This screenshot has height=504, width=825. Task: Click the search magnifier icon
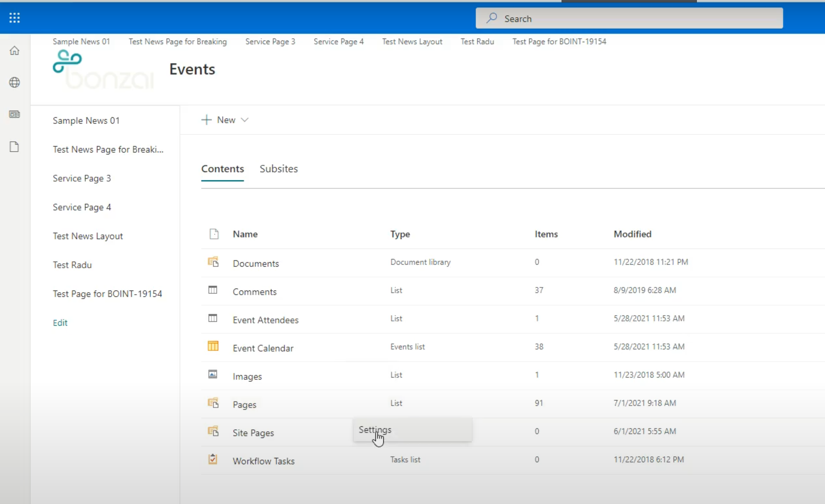pos(492,18)
